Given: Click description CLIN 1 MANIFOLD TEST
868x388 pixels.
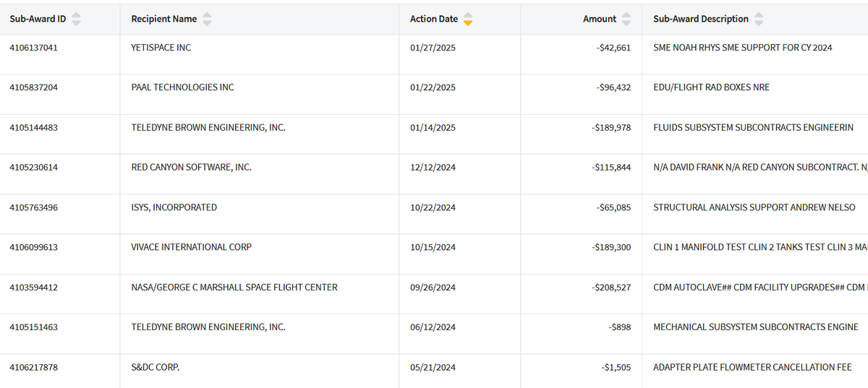Looking at the screenshot, I should (x=760, y=247).
